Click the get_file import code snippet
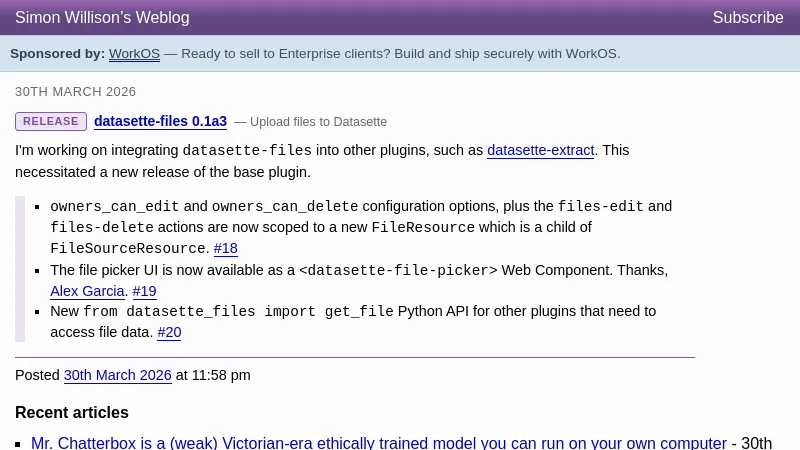This screenshot has width=800, height=450. click(x=238, y=312)
